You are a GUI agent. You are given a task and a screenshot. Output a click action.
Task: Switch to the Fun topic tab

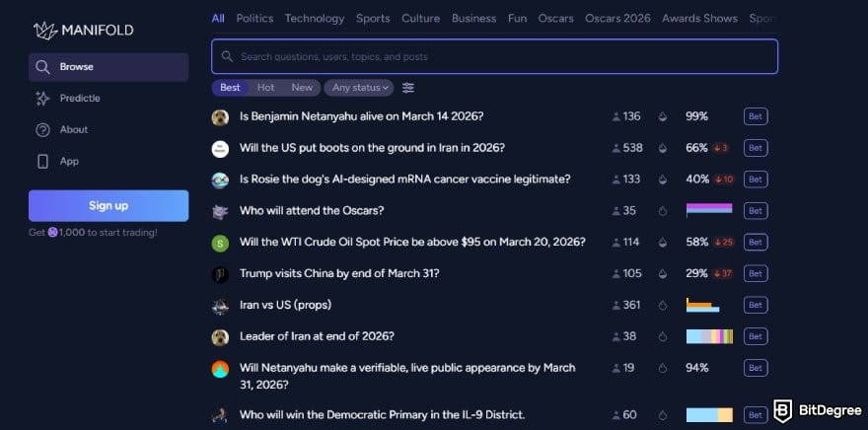click(x=518, y=19)
